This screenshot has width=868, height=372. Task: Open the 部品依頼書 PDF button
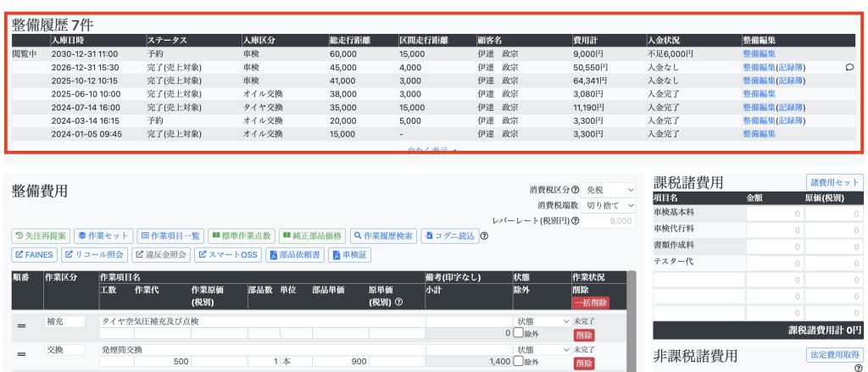click(296, 254)
